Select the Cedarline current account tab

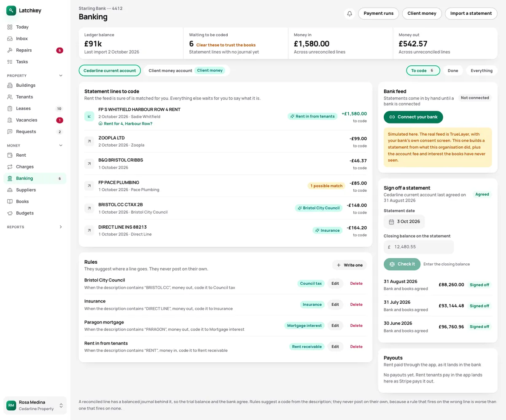(110, 71)
